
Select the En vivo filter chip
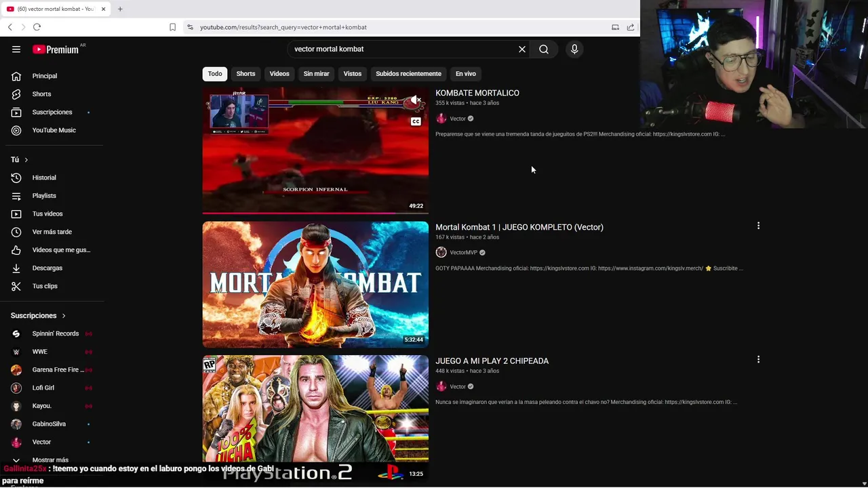[466, 73]
